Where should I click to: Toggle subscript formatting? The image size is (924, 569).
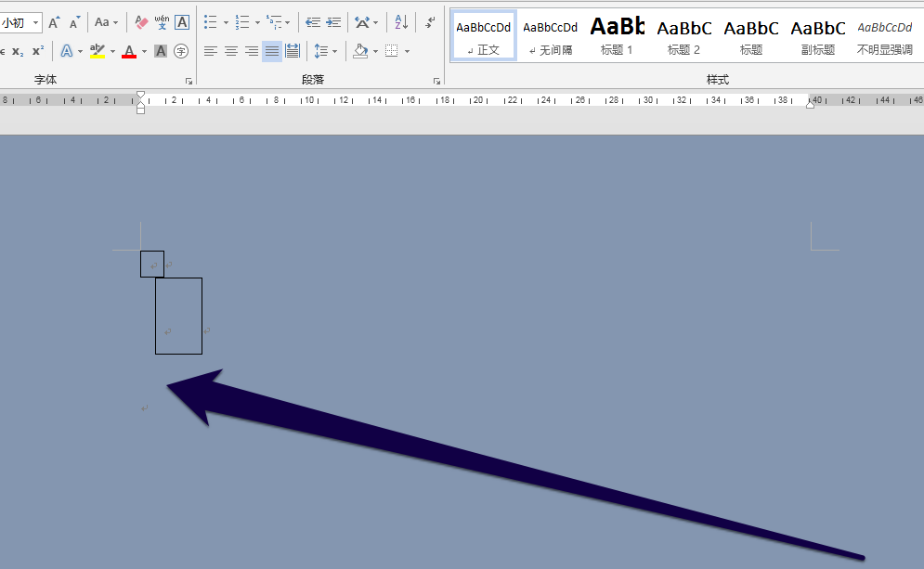(18, 51)
